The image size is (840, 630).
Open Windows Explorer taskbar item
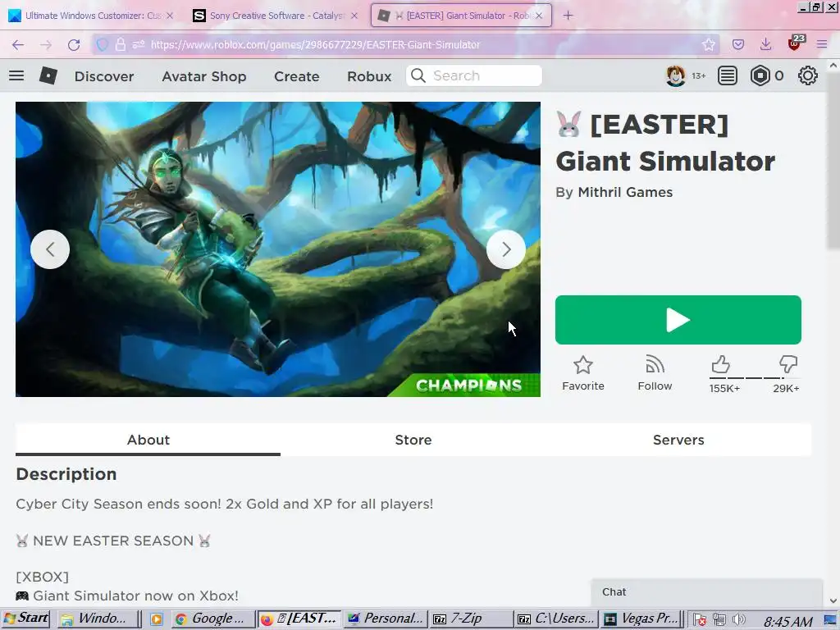[x=97, y=619]
